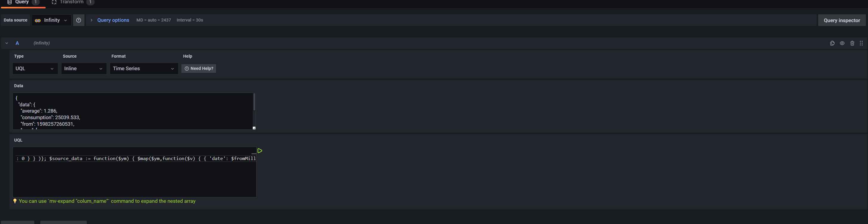Viewport: 868px width, 224px height.
Task: Open the Type dropdown showing UQL
Action: coord(35,68)
